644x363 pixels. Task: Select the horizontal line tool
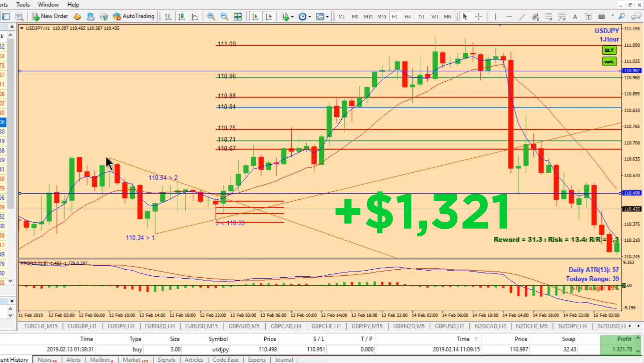[509, 16]
